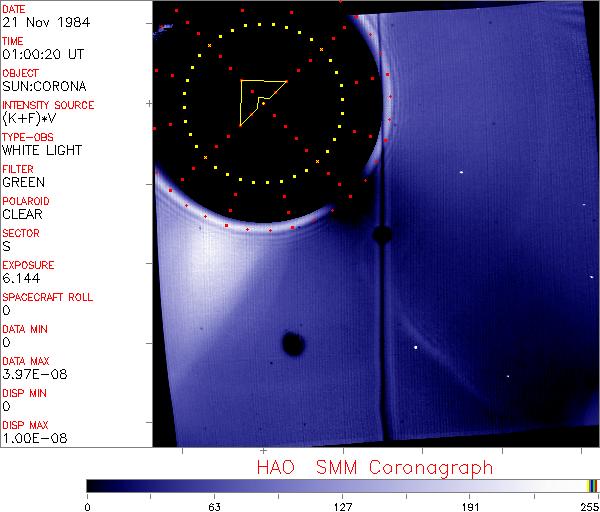The image size is (600, 512).
Task: Click the disp max value 1.00E-08
Action: pos(30,438)
